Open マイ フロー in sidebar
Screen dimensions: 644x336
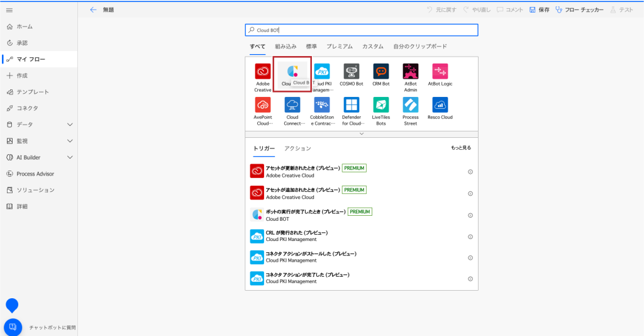[x=39, y=59]
